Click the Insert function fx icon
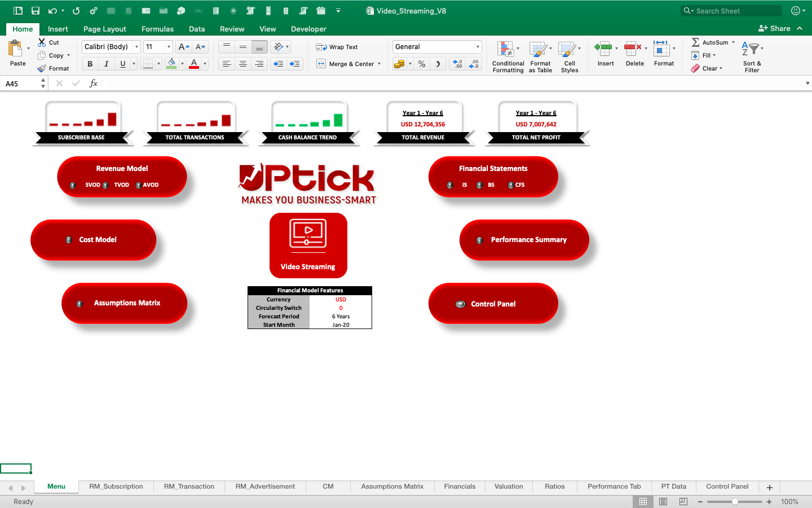812x508 pixels. click(94, 83)
